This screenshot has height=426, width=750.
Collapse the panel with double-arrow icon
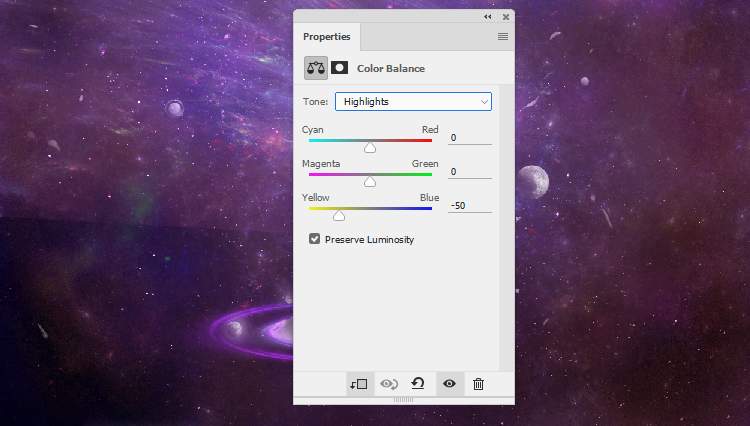(x=488, y=17)
